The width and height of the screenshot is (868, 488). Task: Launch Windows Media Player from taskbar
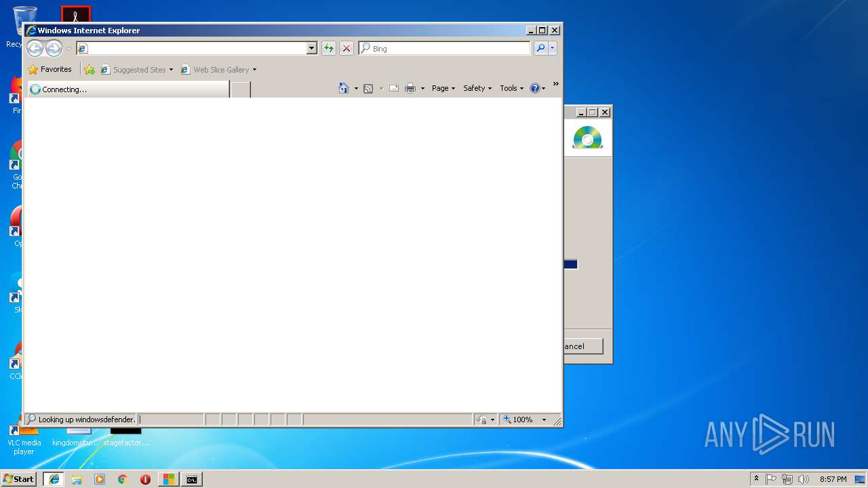coord(100,479)
